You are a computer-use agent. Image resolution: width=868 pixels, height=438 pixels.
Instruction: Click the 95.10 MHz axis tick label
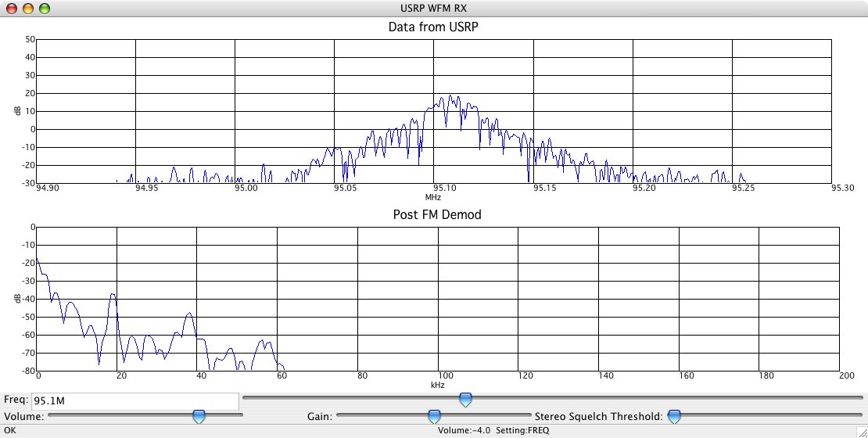point(444,188)
